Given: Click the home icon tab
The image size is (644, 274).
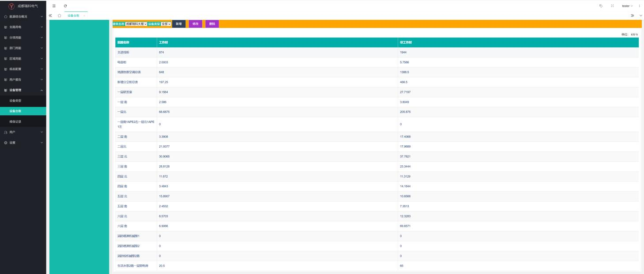Looking at the screenshot, I should 59,15.
